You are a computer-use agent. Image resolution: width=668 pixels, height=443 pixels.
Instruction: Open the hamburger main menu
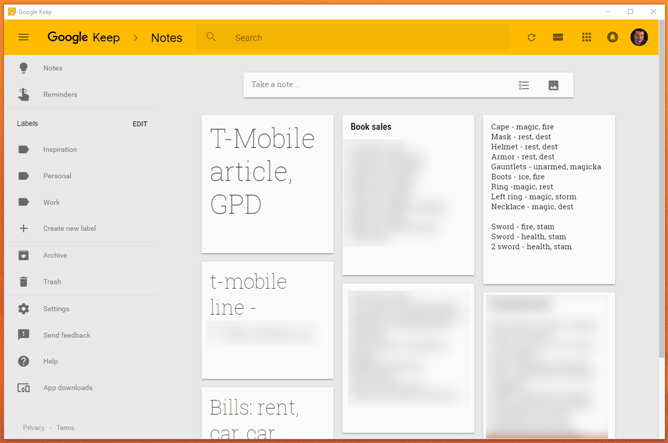[23, 38]
